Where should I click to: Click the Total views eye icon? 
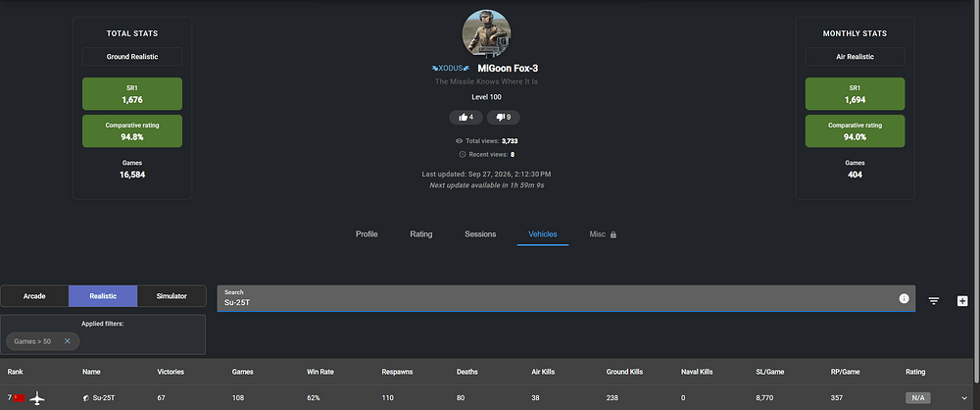click(460, 141)
